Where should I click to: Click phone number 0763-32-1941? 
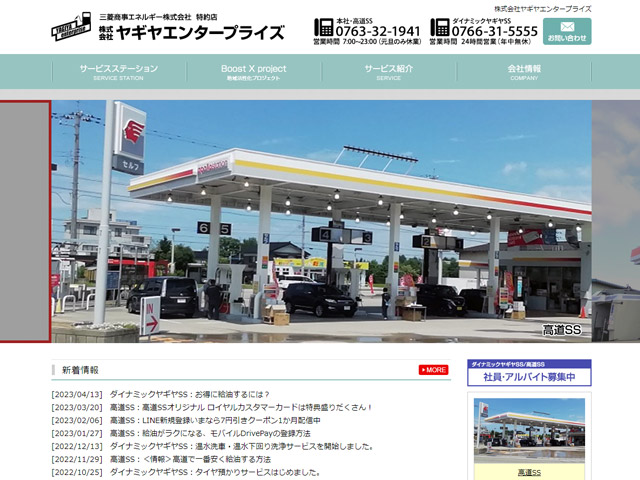[x=378, y=31]
